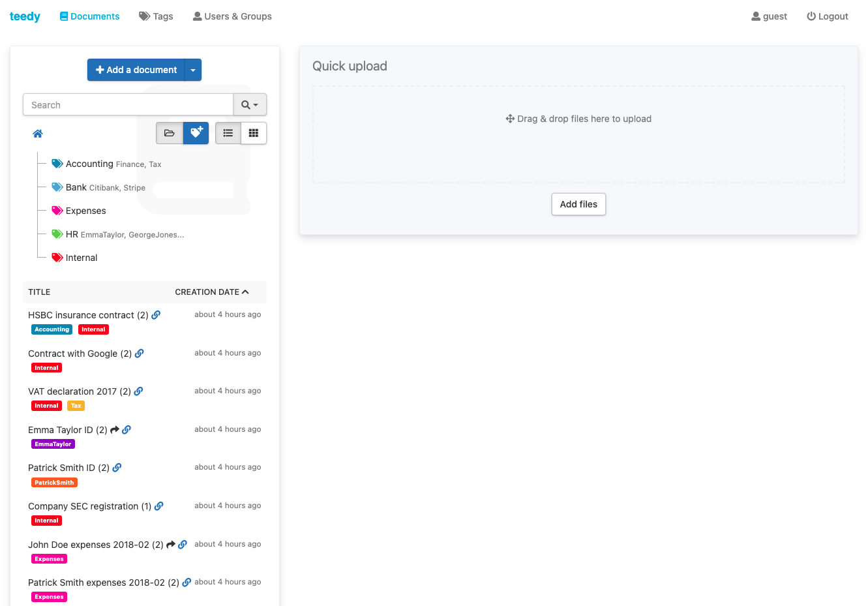Sort by TITLE column header
Screen dimensions: 868x606
point(39,292)
